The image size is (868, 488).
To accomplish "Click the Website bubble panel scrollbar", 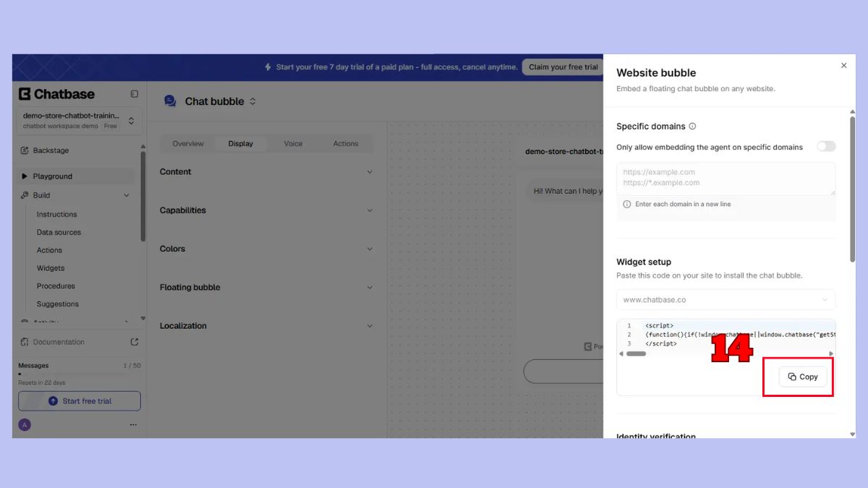I will click(x=852, y=189).
